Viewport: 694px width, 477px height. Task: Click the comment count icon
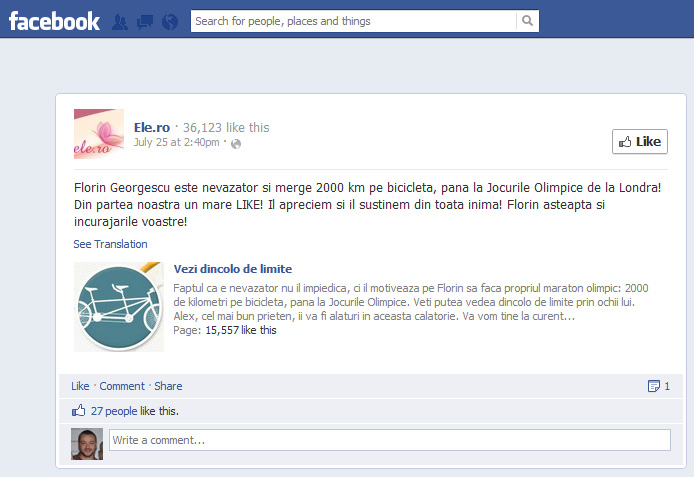tap(654, 386)
